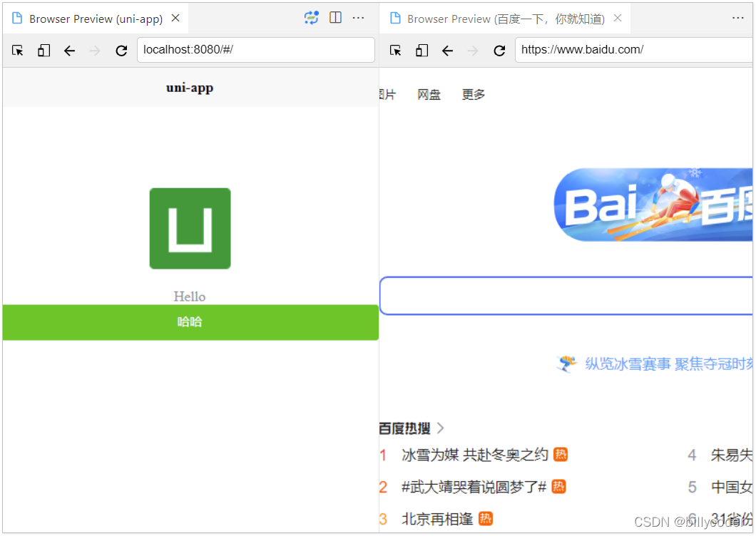The image size is (756, 536).
Task: Go back in Baidu preview pane
Action: tap(447, 51)
